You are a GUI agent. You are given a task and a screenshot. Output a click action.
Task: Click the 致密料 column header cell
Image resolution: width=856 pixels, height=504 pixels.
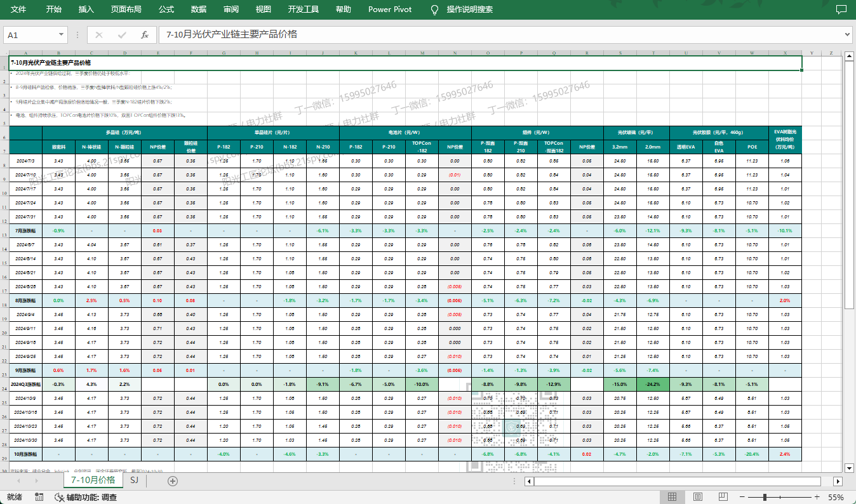(58, 147)
